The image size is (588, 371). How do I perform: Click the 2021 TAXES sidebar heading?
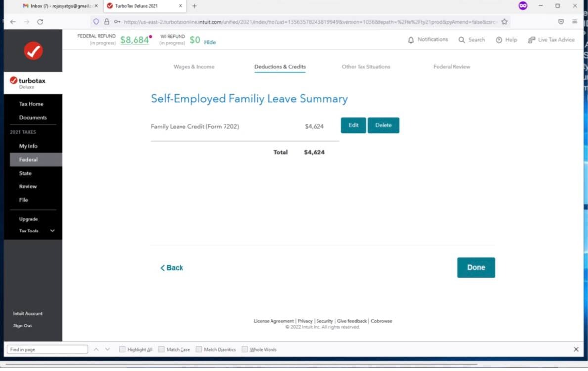[x=23, y=132]
